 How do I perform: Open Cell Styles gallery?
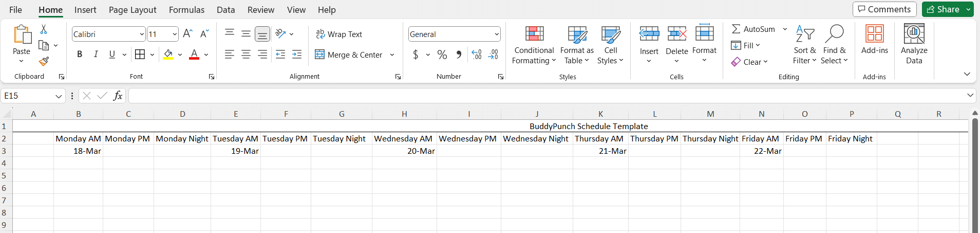click(610, 45)
